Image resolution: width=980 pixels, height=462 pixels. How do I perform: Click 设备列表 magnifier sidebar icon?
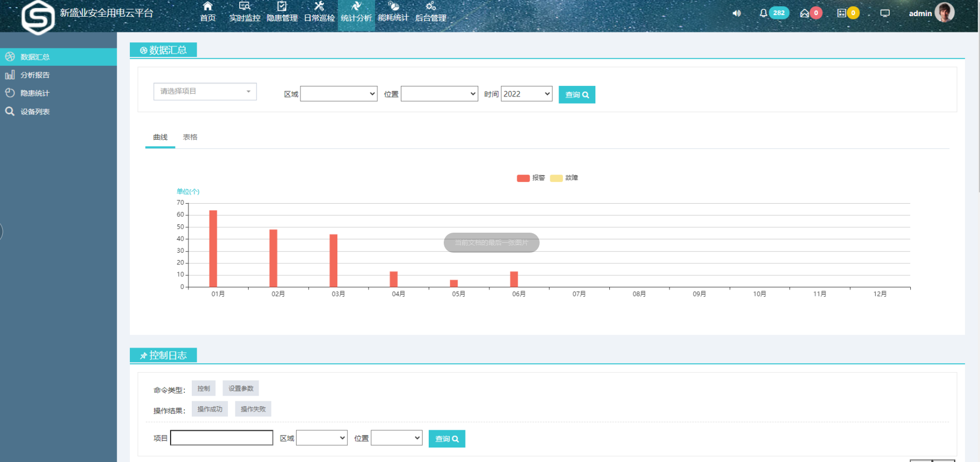tap(10, 112)
